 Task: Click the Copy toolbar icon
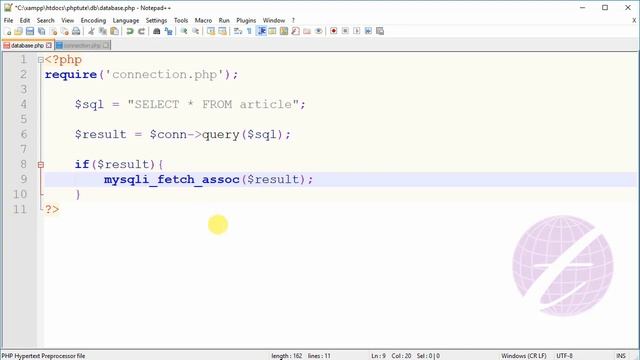pyautogui.click(x=103, y=31)
